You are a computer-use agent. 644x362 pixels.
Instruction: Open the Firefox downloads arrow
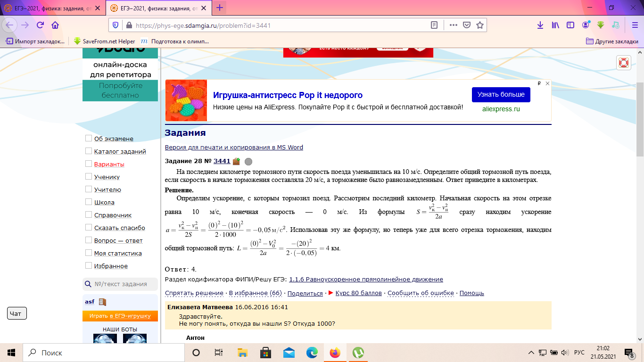541,25
